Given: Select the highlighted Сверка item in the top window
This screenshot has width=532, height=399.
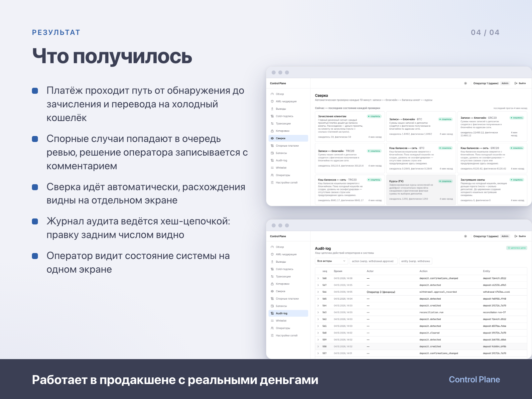Looking at the screenshot, I should pos(288,138).
